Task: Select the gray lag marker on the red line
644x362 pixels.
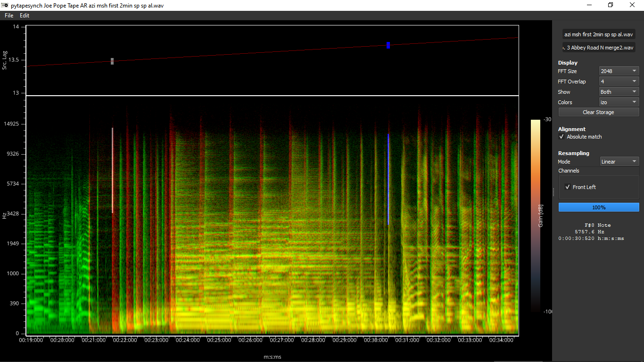Action: pyautogui.click(x=112, y=61)
